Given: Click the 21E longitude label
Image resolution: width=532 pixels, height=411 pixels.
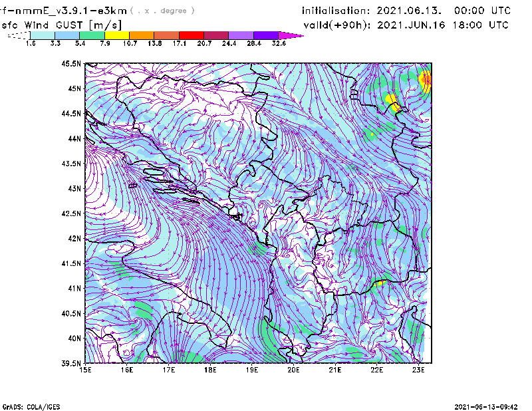Looking at the screenshot, I should point(335,370).
